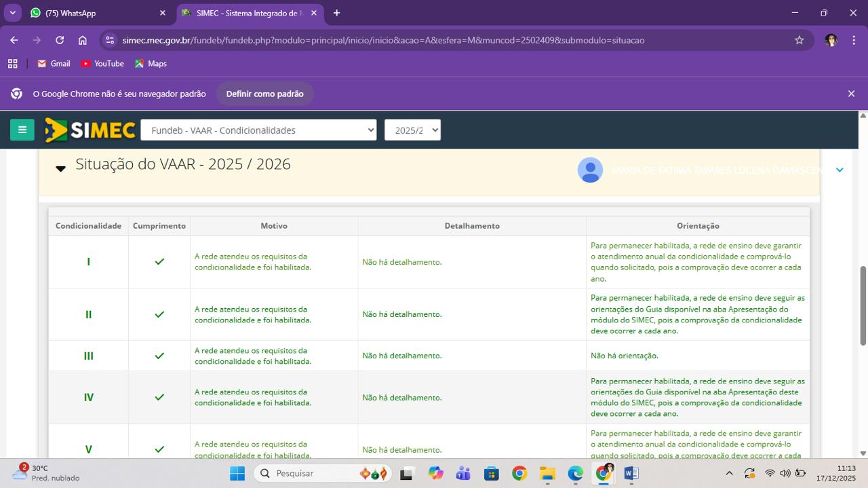Click the address bar URL

coord(383,40)
